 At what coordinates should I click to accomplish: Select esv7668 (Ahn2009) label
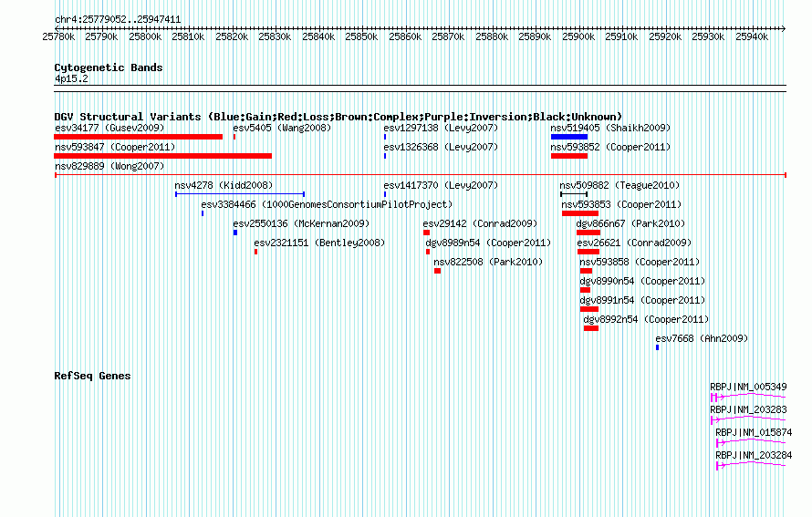702,338
